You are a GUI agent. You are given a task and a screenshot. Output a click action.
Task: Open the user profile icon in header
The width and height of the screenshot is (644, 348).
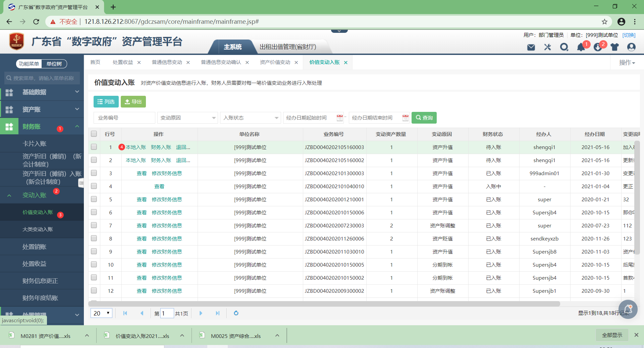tap(631, 47)
